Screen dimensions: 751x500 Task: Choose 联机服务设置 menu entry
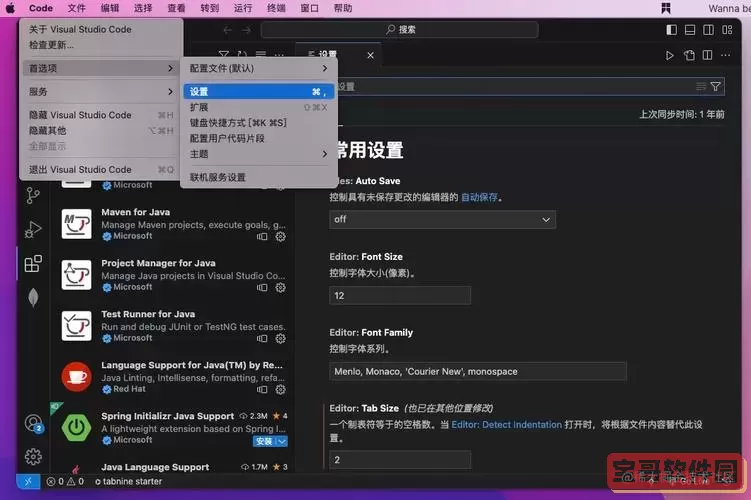point(259,178)
